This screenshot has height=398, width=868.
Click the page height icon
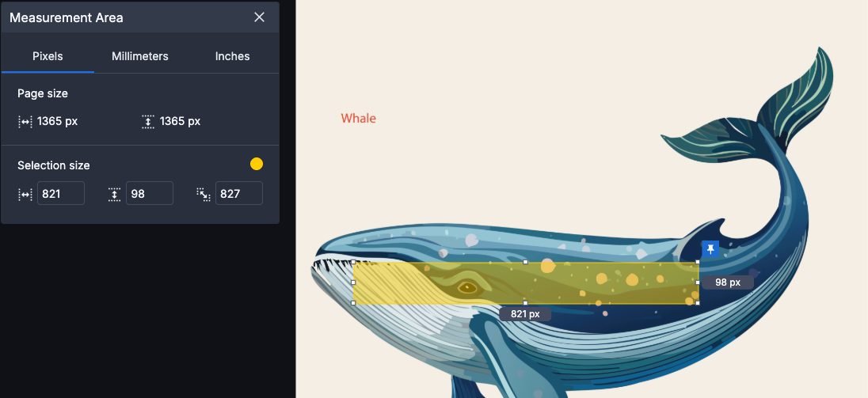[148, 122]
